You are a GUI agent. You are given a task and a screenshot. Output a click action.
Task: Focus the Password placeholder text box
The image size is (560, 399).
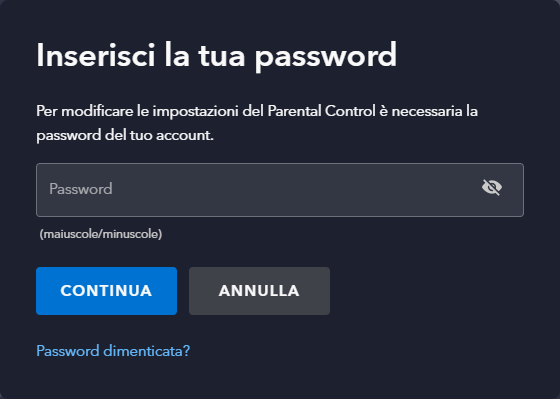[280, 190]
